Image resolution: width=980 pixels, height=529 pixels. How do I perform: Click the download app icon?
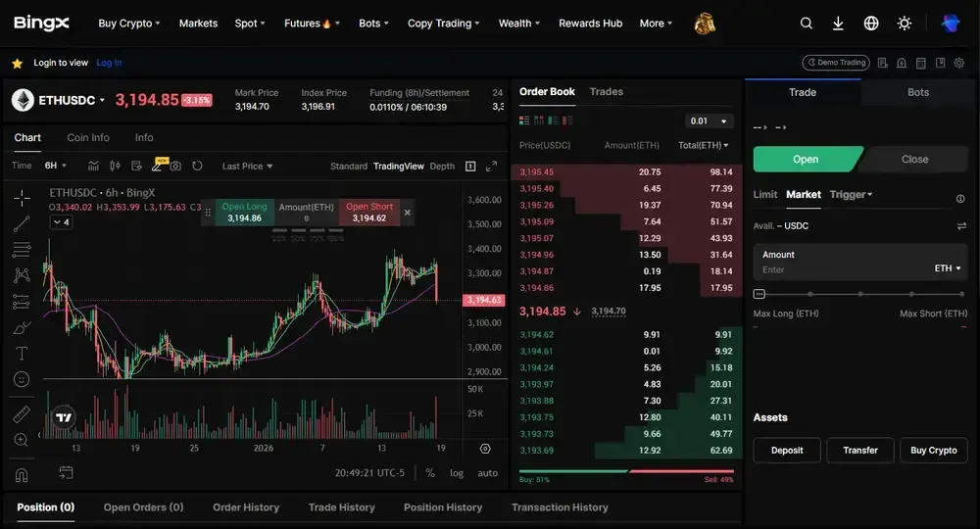click(x=838, y=24)
